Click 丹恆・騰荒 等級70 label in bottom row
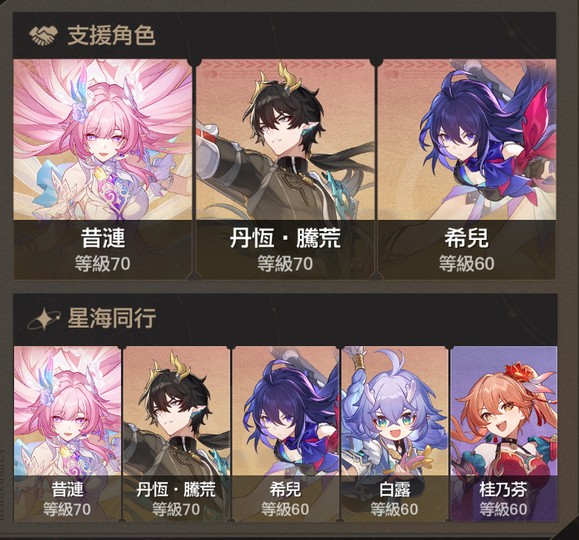The width and height of the screenshot is (579, 540). pos(176,509)
